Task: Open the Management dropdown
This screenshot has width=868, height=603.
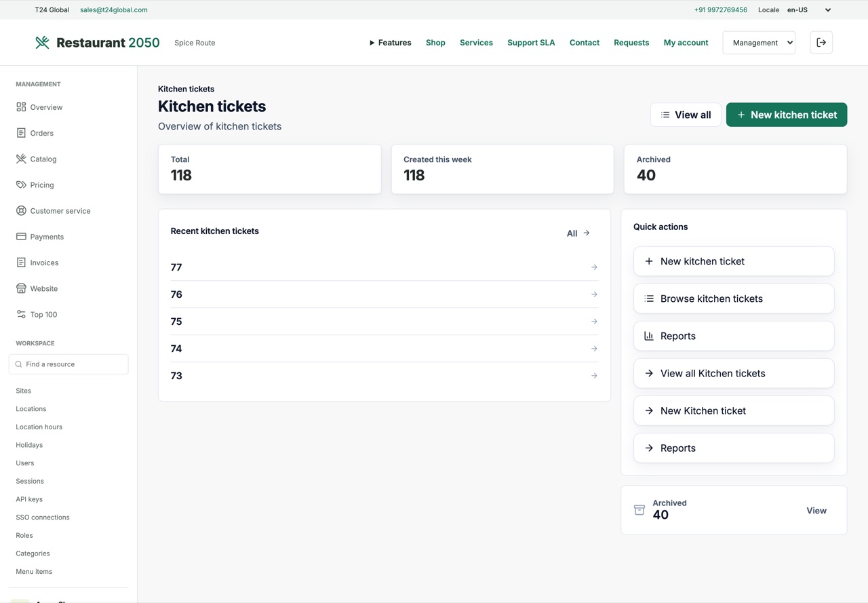Action: coord(759,43)
